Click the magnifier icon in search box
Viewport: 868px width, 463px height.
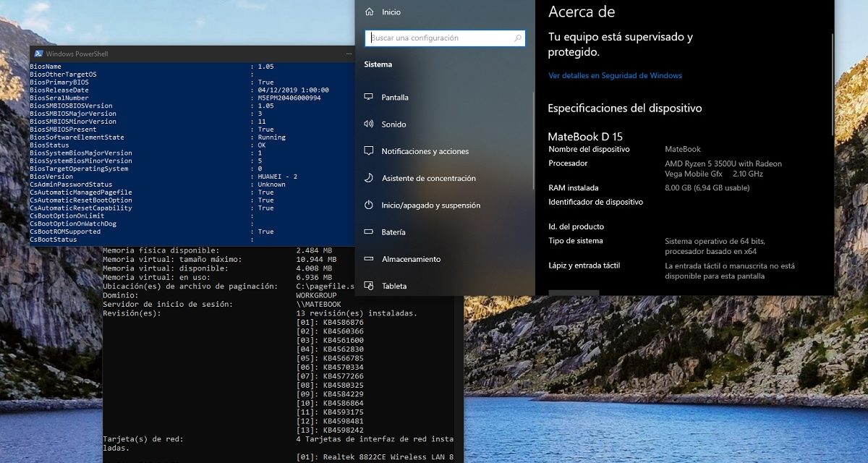pos(517,38)
